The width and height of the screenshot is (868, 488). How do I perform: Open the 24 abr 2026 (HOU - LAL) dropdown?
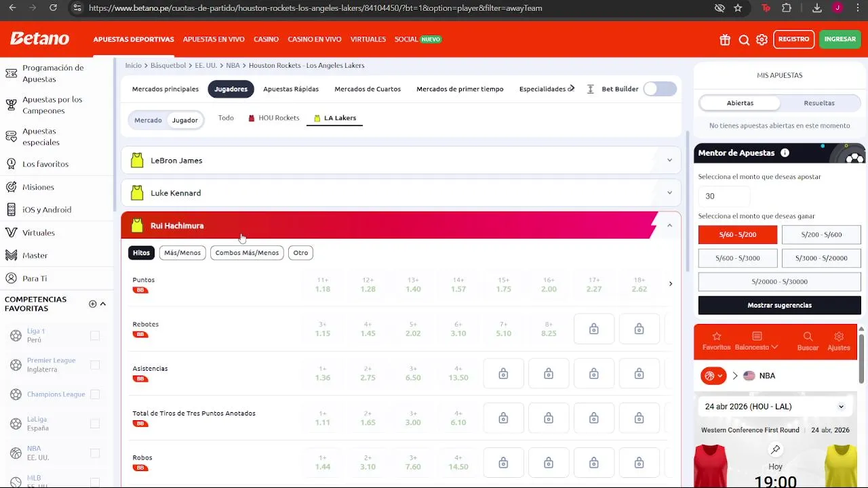774,407
